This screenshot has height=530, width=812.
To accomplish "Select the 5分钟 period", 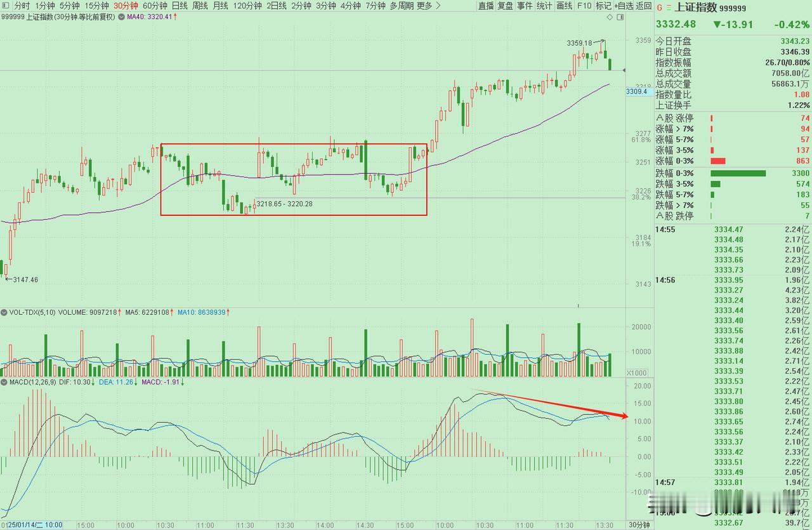I will coord(70,6).
